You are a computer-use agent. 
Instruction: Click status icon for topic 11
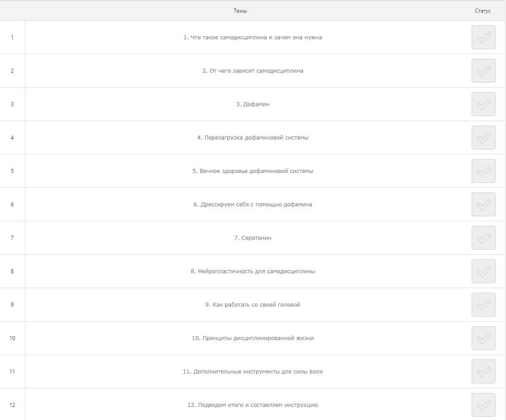click(483, 372)
